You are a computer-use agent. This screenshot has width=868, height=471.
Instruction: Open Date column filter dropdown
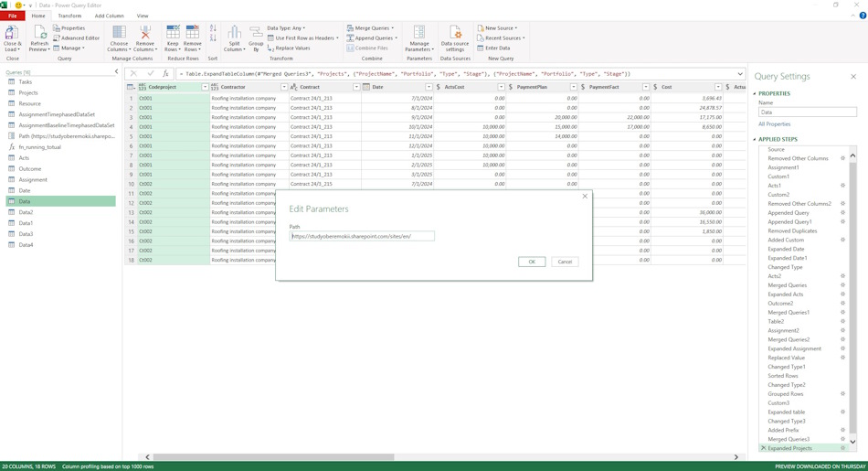point(429,87)
